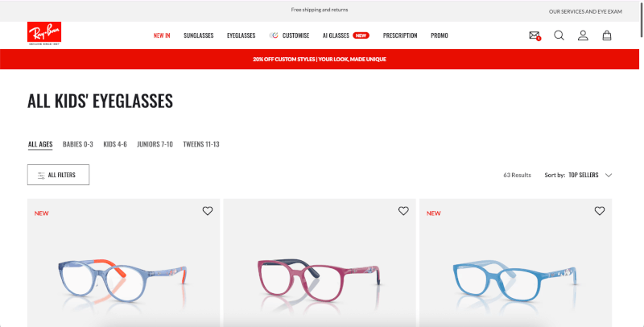Click the filter sliders icon in All Filters
The width and height of the screenshot is (644, 327).
pos(41,175)
